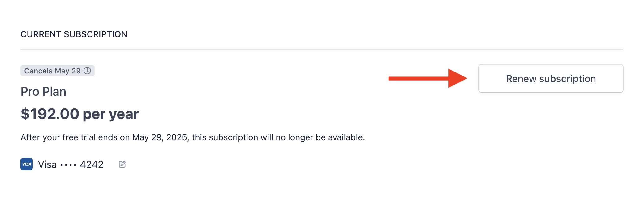This screenshot has height=205, width=644.
Task: Select the Visa card brand icon
Action: pos(26,164)
